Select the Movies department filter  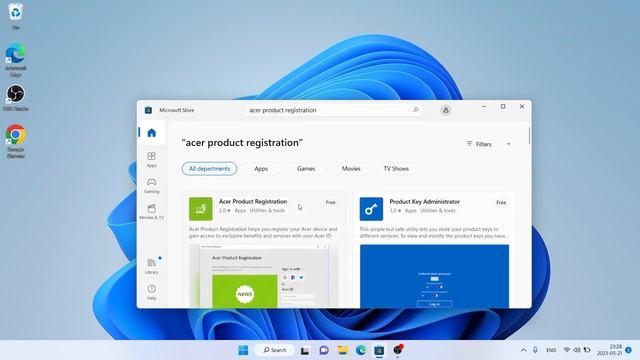tap(351, 169)
